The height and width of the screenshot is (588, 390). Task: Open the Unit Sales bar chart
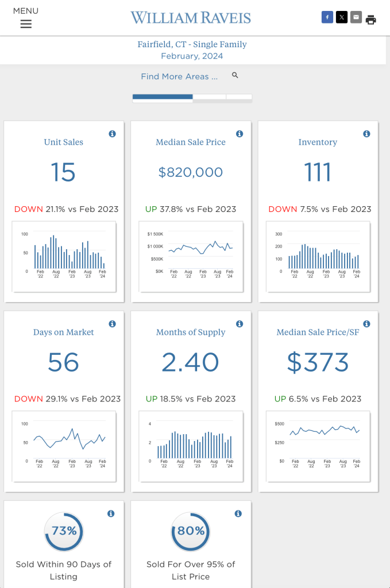pyautogui.click(x=64, y=256)
